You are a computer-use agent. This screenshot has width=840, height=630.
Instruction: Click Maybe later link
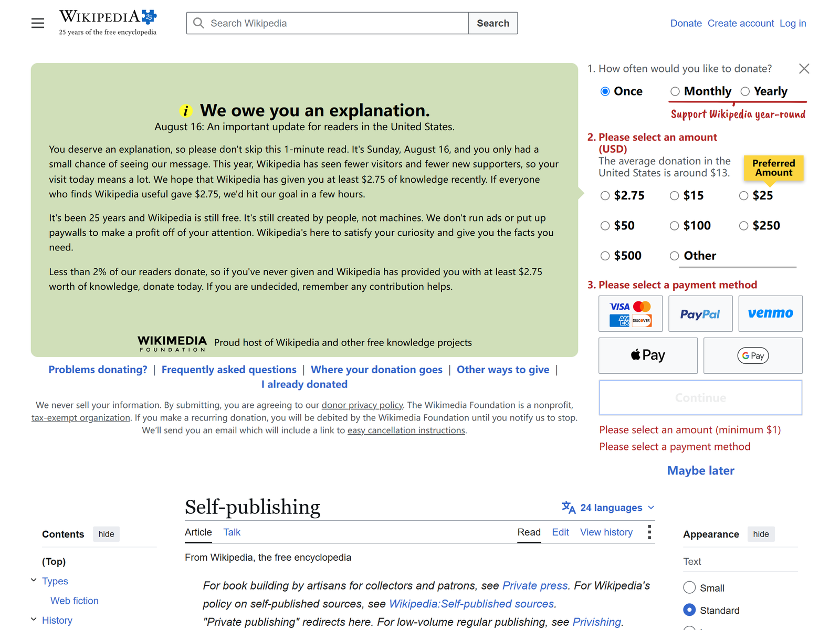point(701,470)
